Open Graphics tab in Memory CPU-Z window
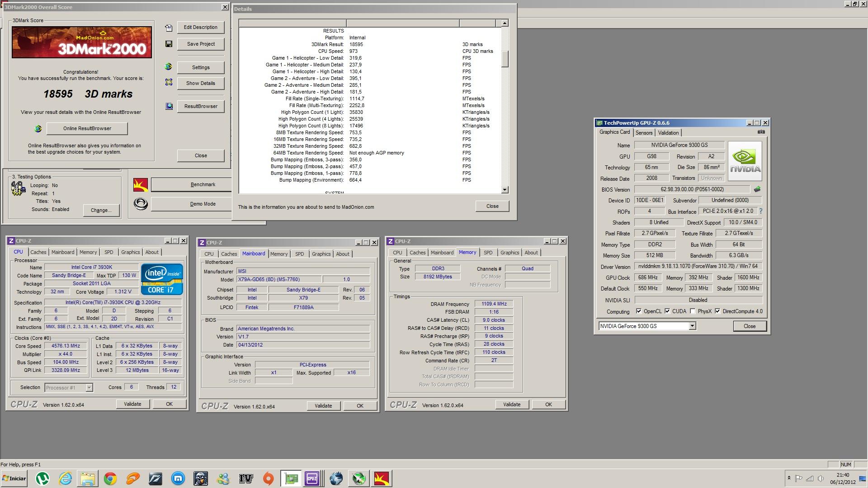This screenshot has width=868, height=488. pos(509,253)
